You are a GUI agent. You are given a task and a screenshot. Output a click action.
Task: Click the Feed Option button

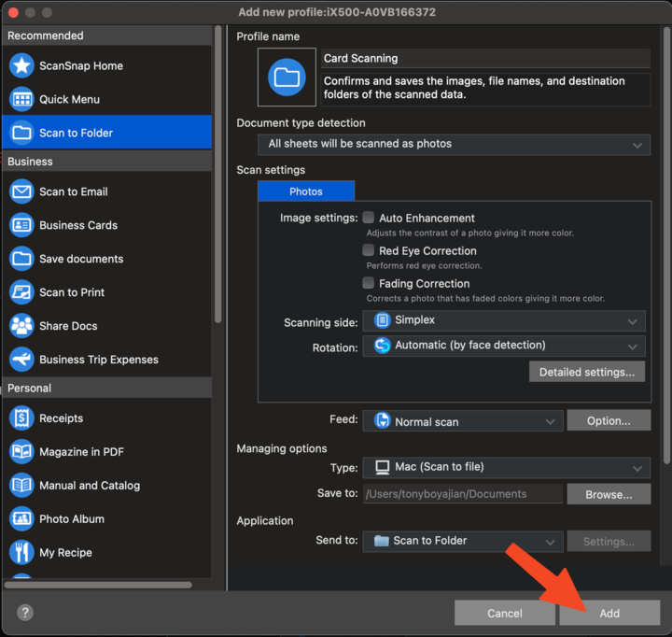pyautogui.click(x=609, y=420)
